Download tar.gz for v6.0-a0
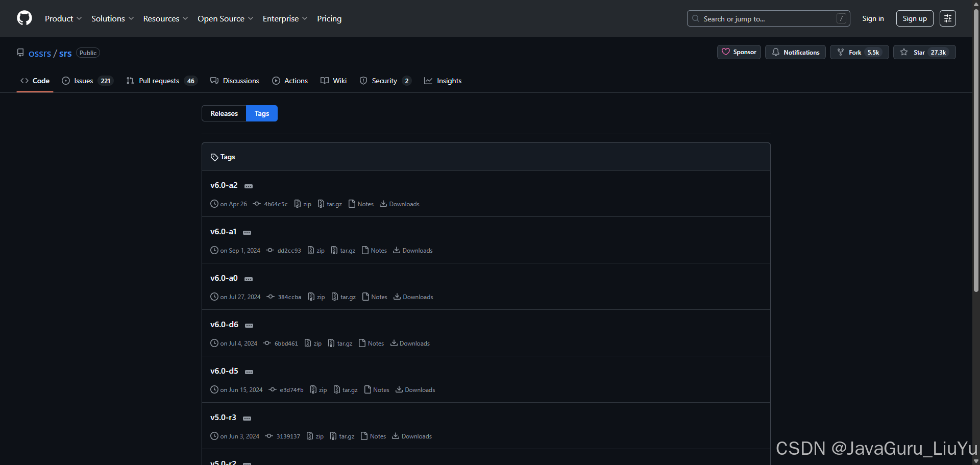980x465 pixels. [344, 297]
